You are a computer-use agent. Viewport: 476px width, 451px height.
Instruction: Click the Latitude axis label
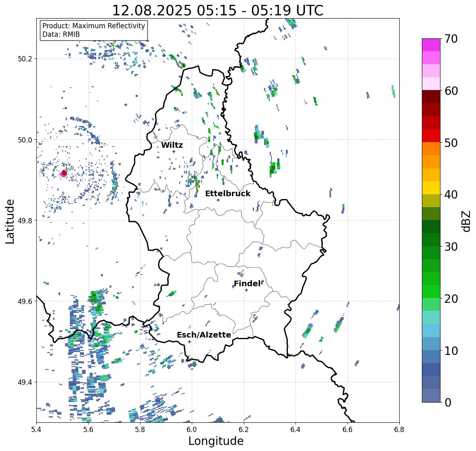click(x=10, y=221)
